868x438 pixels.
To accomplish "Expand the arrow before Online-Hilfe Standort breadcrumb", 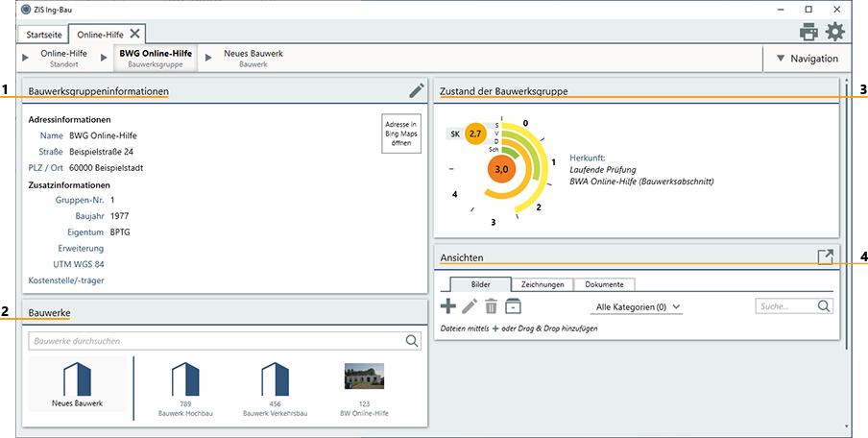I will (x=26, y=59).
